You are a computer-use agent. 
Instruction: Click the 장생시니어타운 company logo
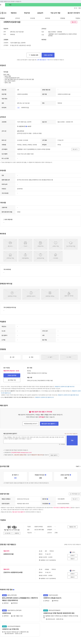12,528
